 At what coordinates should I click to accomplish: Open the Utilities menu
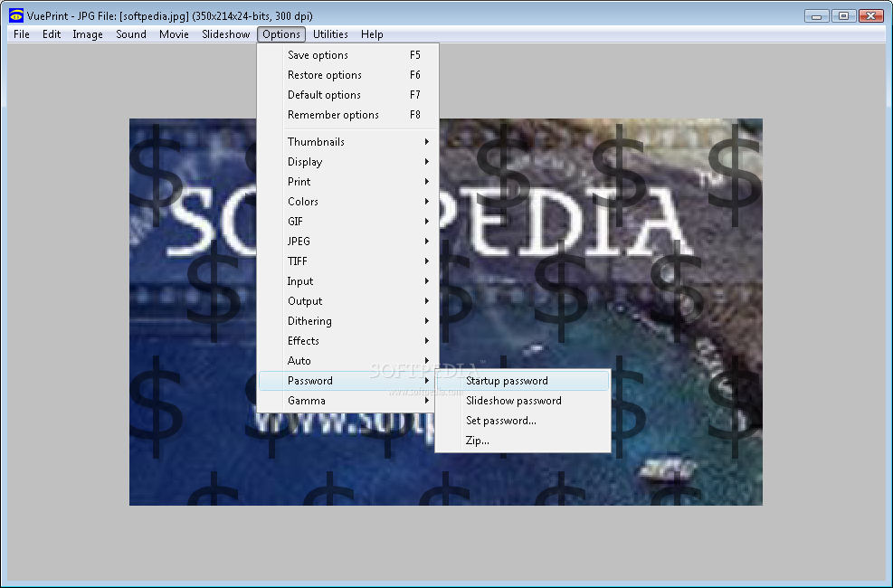[330, 34]
